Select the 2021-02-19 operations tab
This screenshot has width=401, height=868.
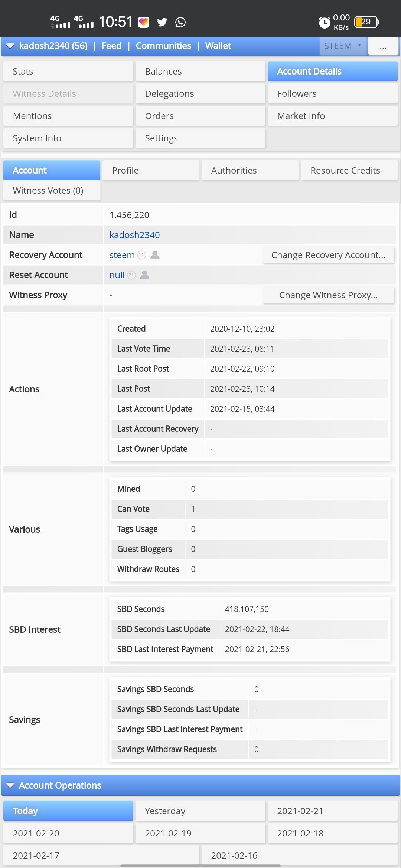click(200, 833)
